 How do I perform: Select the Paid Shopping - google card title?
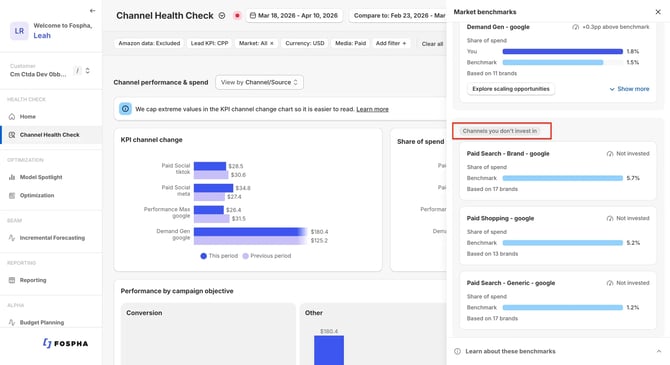(500, 218)
